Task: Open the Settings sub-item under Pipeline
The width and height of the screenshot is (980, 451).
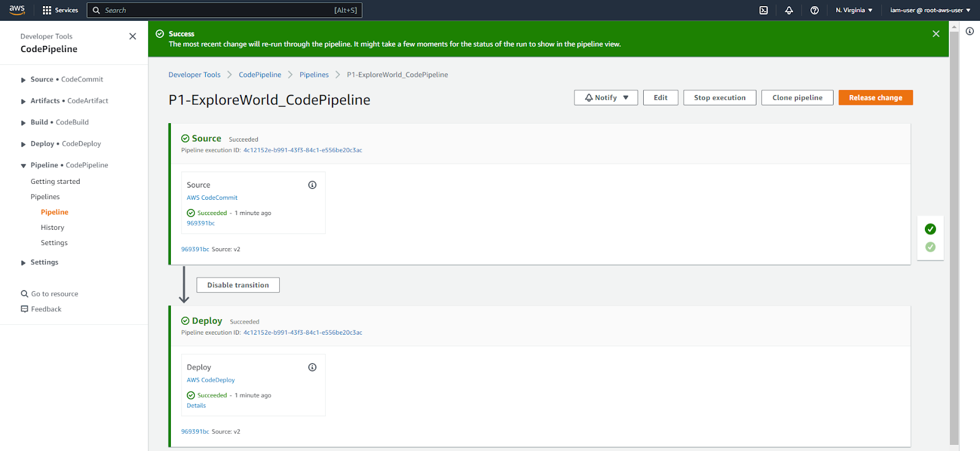Action: click(x=54, y=243)
